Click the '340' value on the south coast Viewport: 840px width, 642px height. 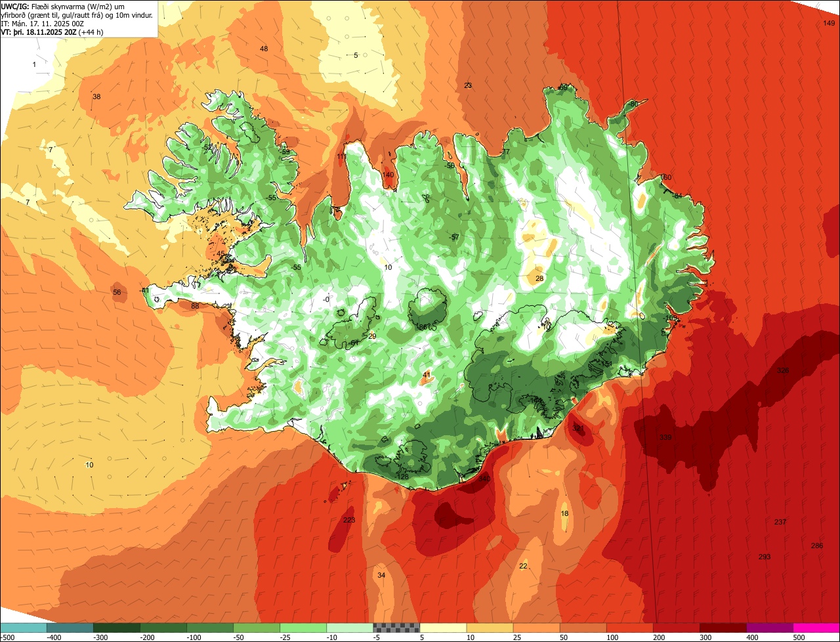(x=484, y=479)
